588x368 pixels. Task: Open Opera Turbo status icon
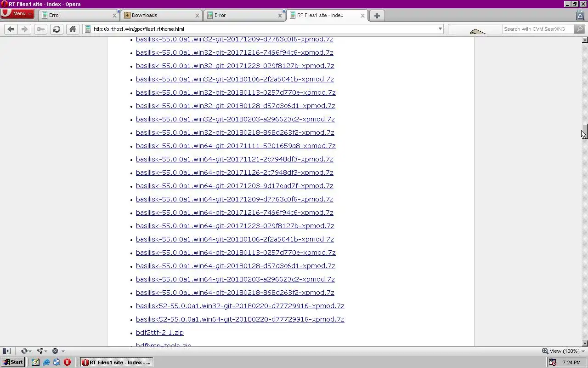pos(55,351)
